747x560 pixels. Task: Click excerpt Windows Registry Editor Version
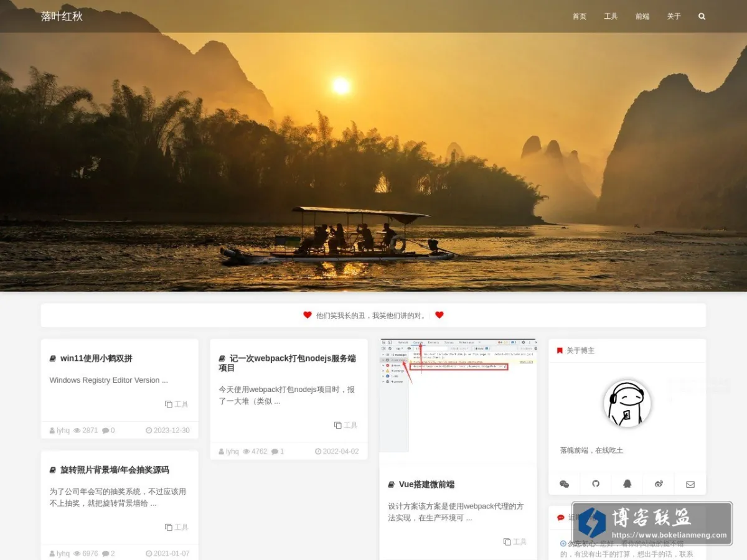(109, 380)
